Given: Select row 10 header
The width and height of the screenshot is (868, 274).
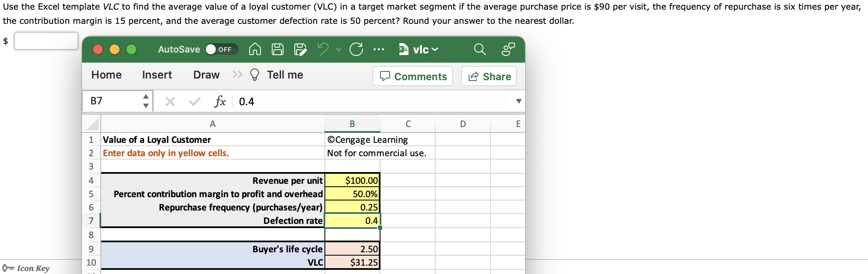Looking at the screenshot, I should coord(91,262).
